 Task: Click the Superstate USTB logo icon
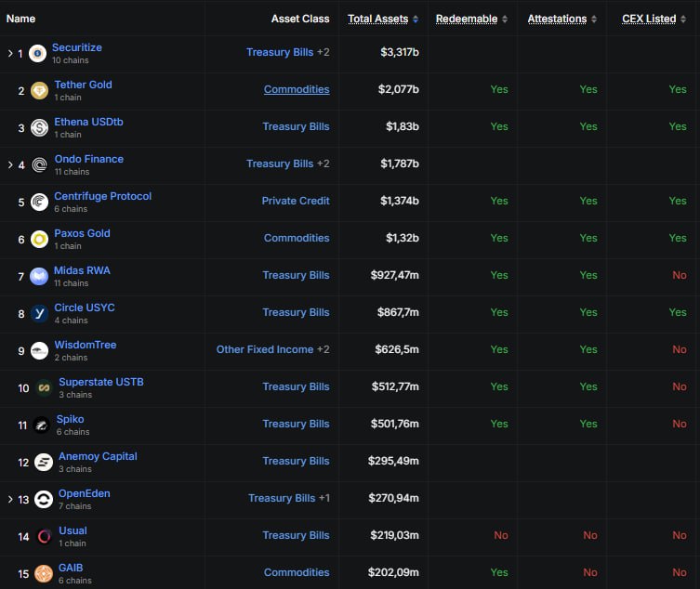click(x=44, y=387)
